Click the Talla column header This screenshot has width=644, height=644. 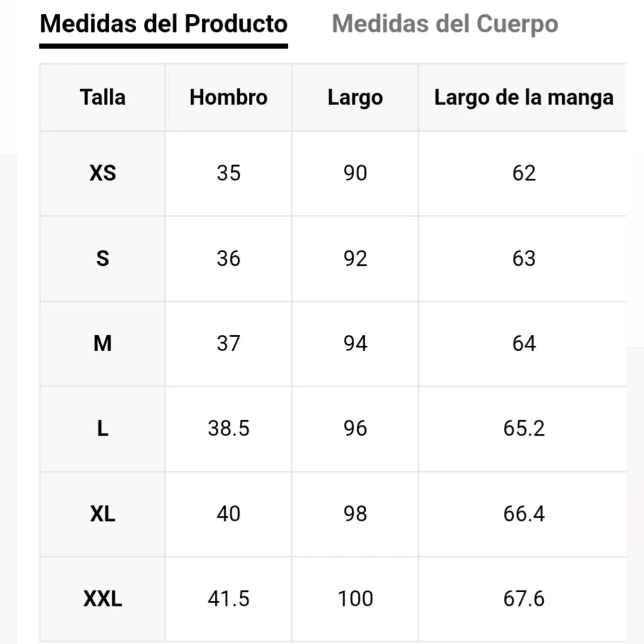[x=103, y=97]
